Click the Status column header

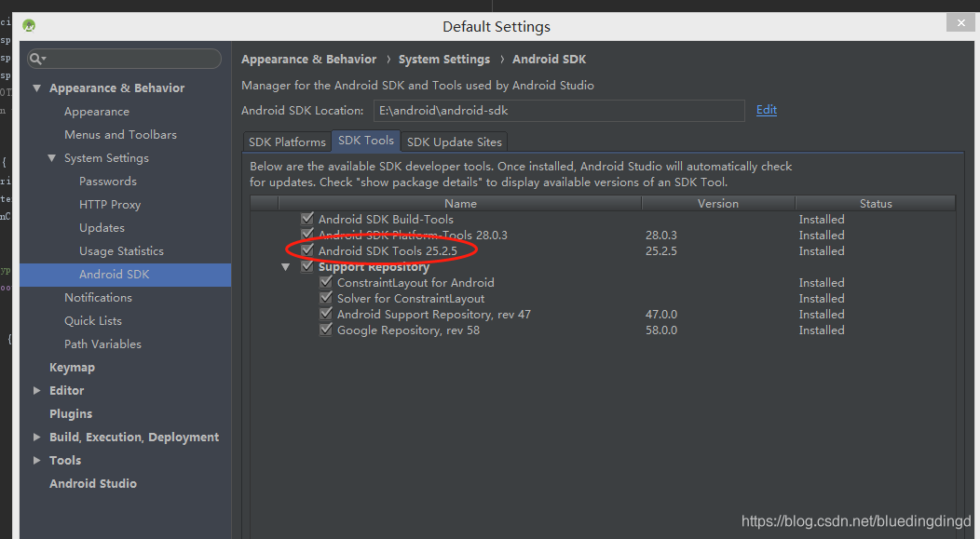[876, 204]
